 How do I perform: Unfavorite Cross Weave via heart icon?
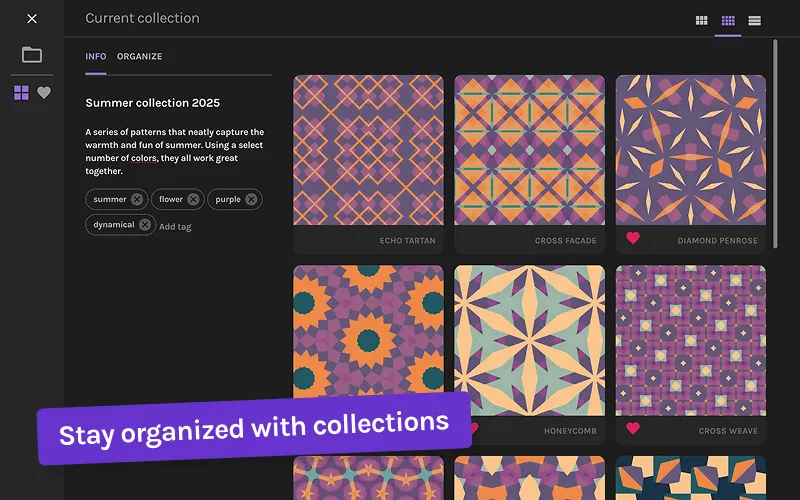coord(633,428)
